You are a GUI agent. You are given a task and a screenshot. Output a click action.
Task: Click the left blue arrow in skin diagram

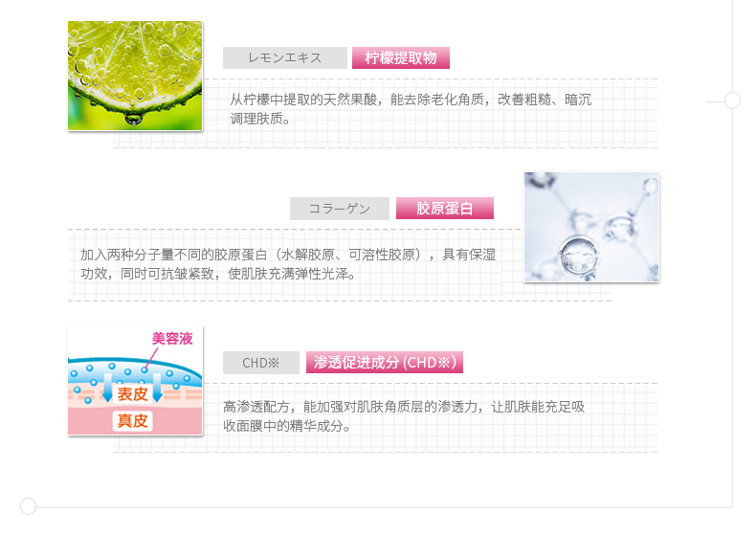pyautogui.click(x=107, y=387)
